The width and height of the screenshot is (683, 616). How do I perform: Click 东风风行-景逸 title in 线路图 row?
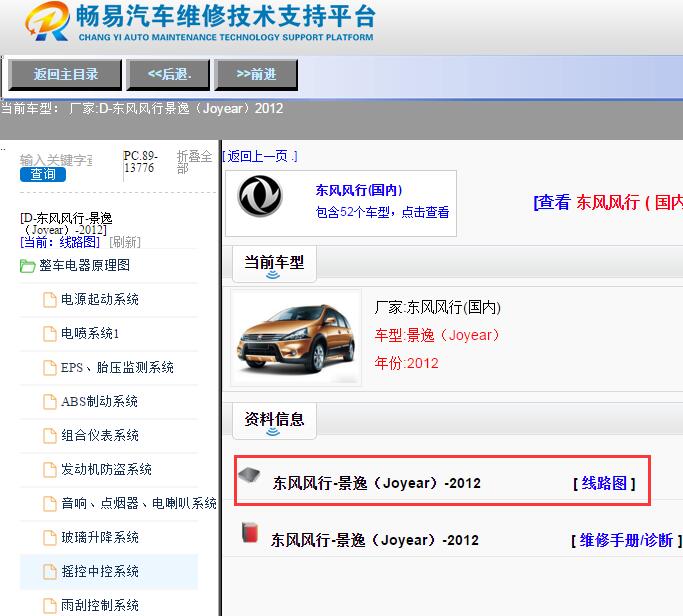pyautogui.click(x=377, y=484)
